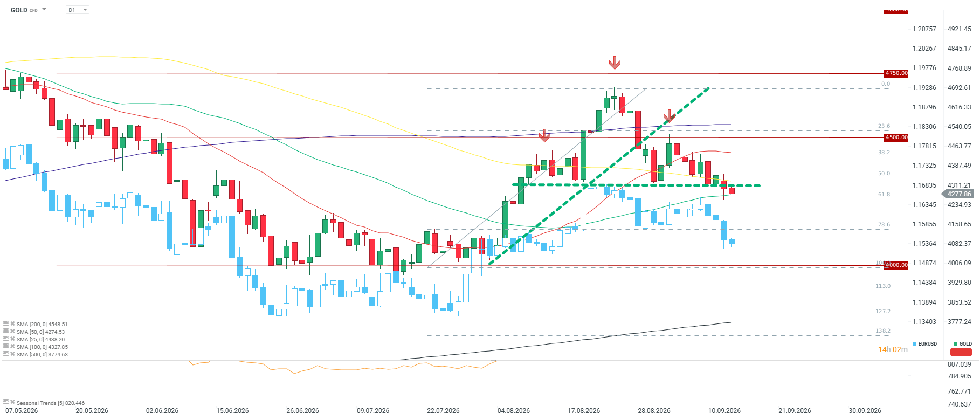This screenshot has height=420, width=980.
Task: Open Seasonal Trends indicator settings icon
Action: click(5, 402)
